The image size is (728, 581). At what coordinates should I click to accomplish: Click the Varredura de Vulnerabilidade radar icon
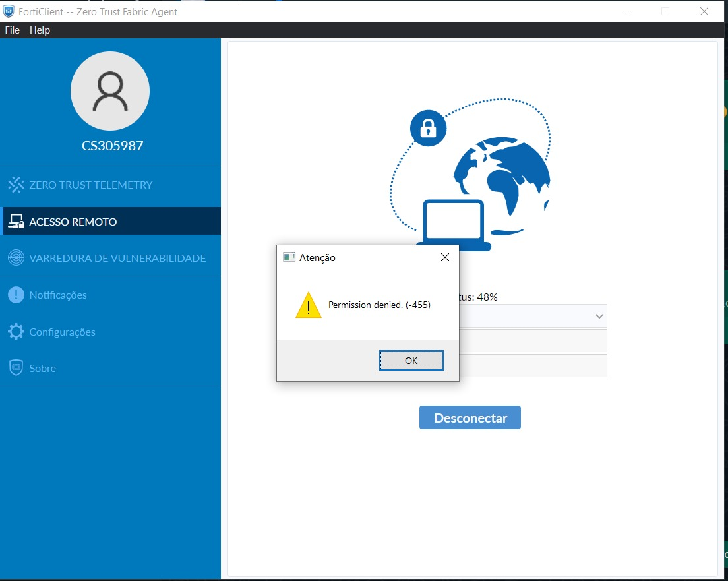(16, 258)
